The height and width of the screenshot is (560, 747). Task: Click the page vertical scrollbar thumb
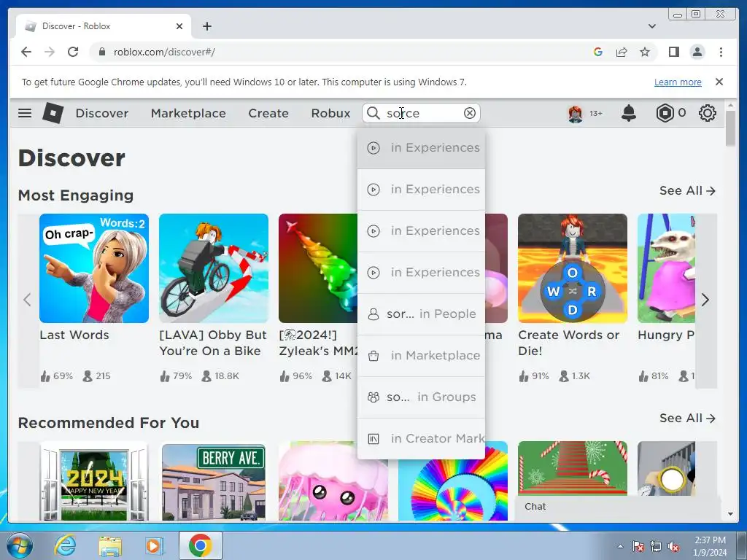point(730,128)
